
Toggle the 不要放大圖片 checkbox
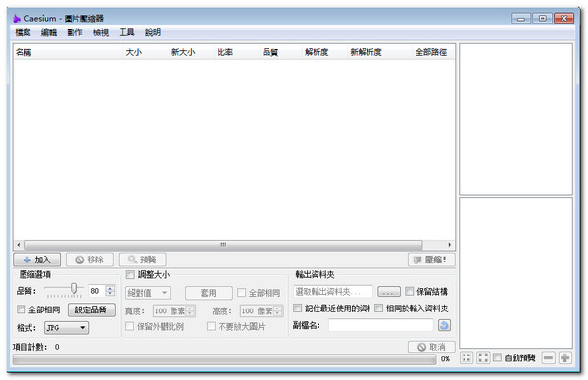coord(211,326)
